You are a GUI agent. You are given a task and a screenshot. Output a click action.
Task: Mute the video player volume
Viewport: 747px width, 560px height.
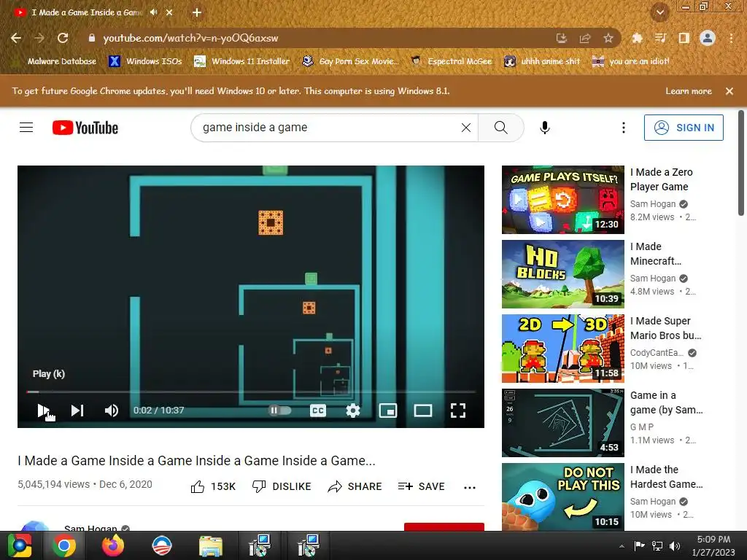coord(112,411)
